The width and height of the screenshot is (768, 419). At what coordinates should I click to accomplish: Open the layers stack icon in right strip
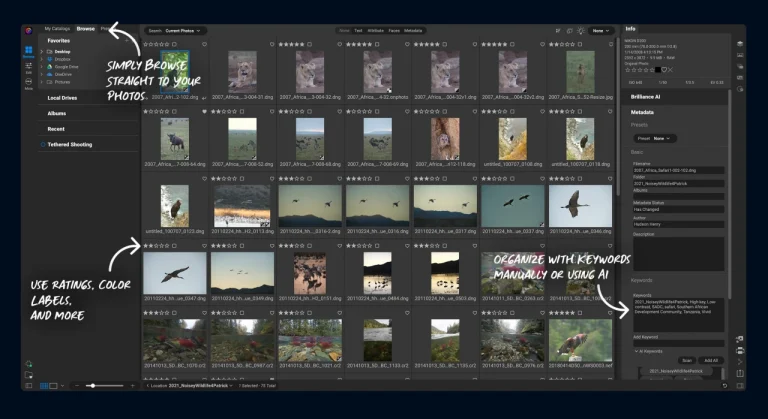coord(740,44)
